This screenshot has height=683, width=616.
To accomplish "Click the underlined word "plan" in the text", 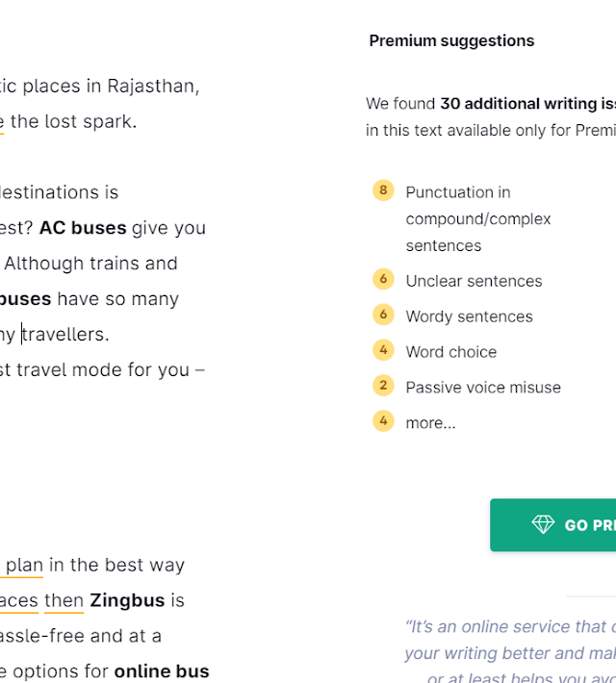I will click(x=24, y=565).
